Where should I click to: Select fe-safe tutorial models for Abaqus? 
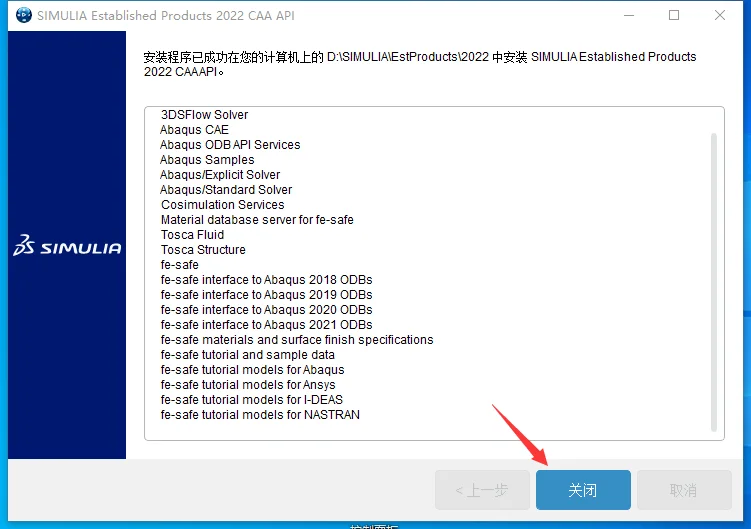pos(252,370)
